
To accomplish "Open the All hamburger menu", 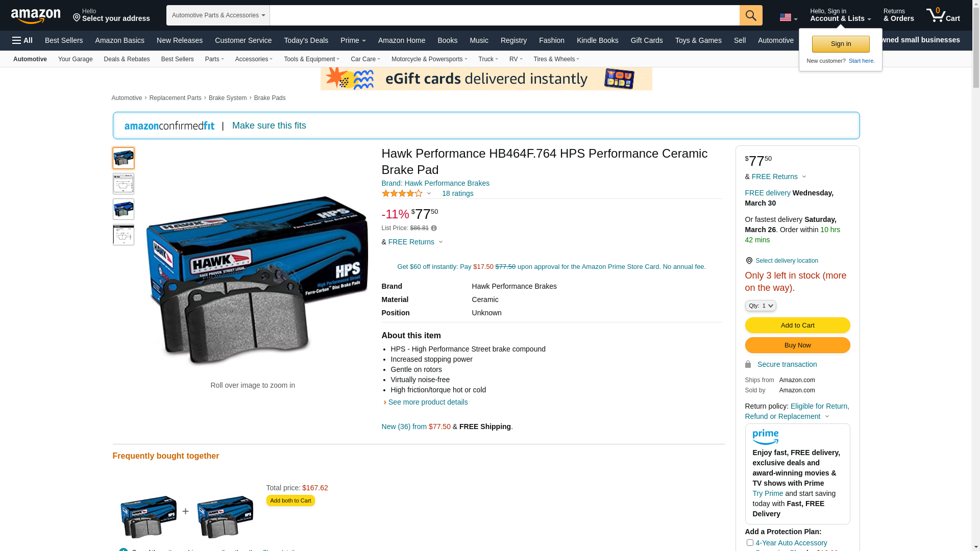I will [x=22, y=40].
